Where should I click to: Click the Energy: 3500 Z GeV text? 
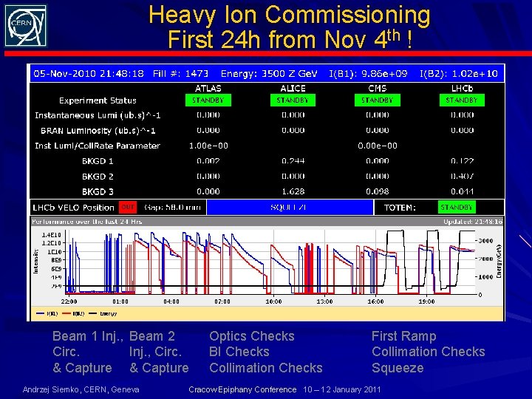[269, 74]
